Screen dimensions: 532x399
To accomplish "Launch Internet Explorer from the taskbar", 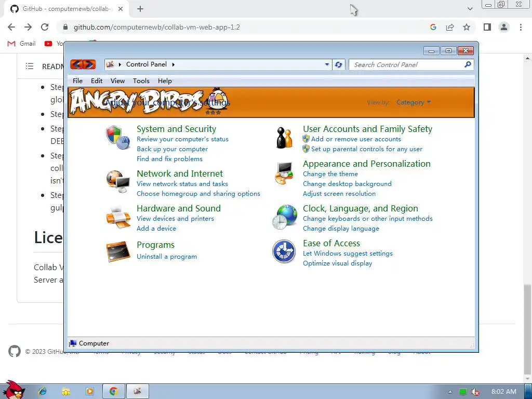I will pos(43,392).
